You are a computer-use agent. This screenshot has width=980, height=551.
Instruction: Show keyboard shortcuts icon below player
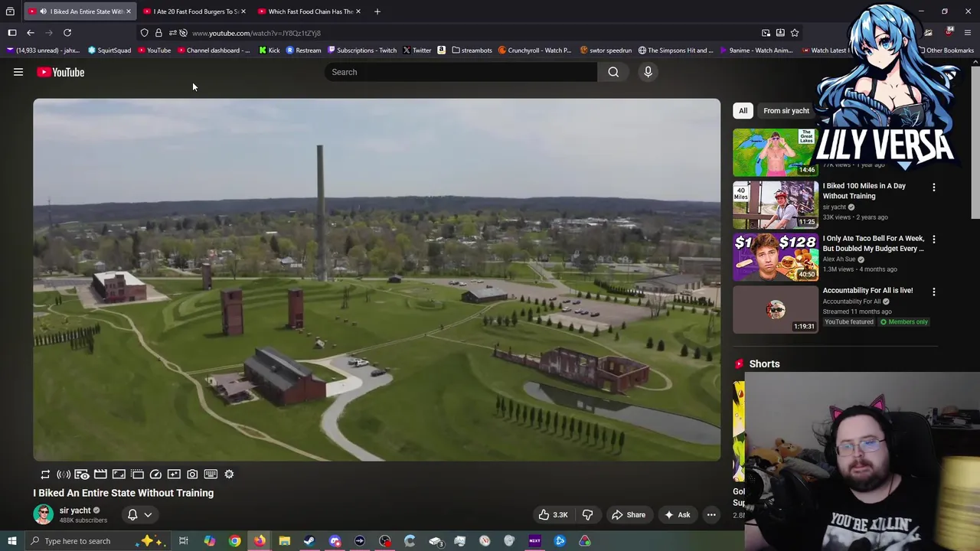coord(211,474)
